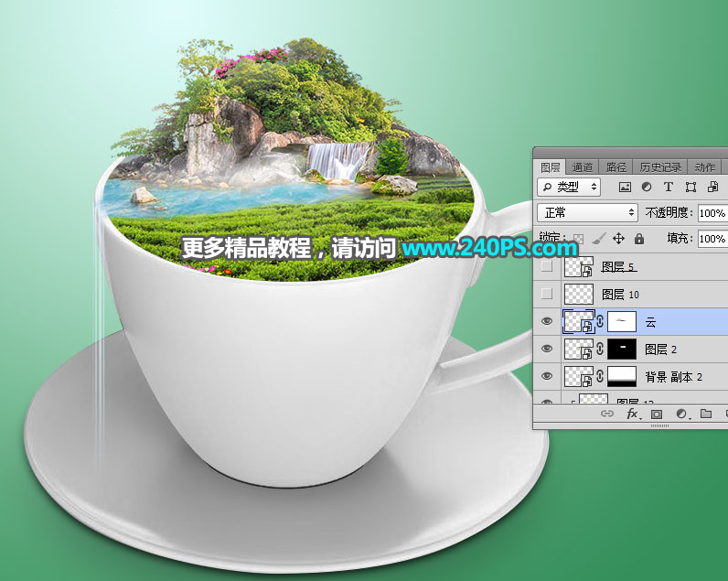Hide 图层 2 with its eye icon
Screen dimensions: 728x581
[x=547, y=349]
